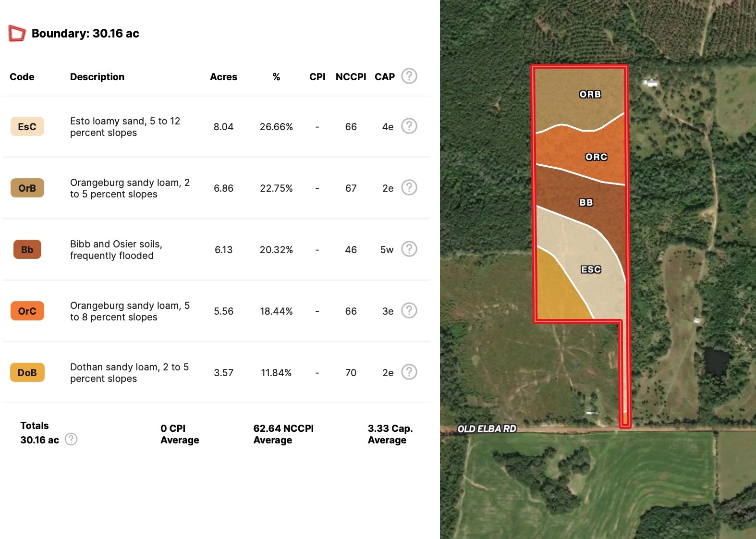Click the 5.56 acres value
Viewport: 756px width, 539px height.
[x=223, y=311]
